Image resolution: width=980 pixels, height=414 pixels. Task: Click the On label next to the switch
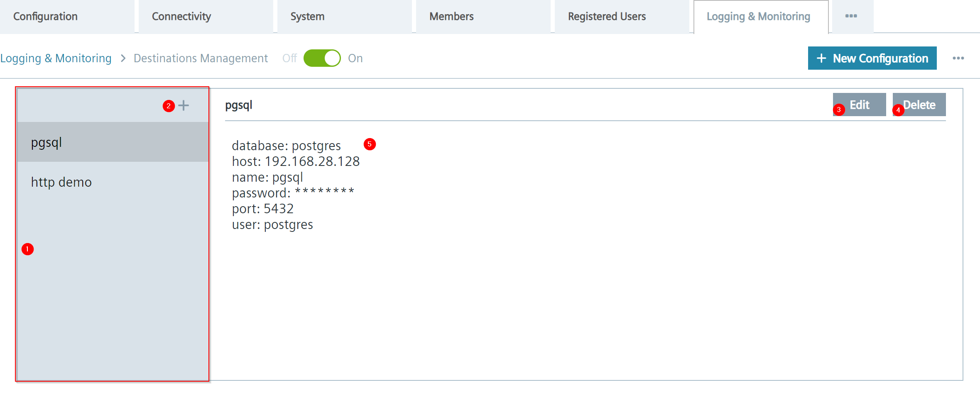click(355, 58)
